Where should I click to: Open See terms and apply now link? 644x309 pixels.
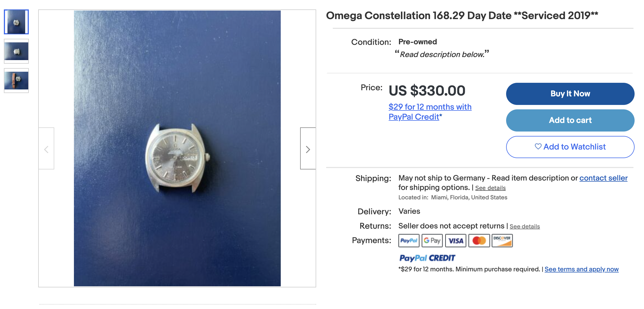581,269
